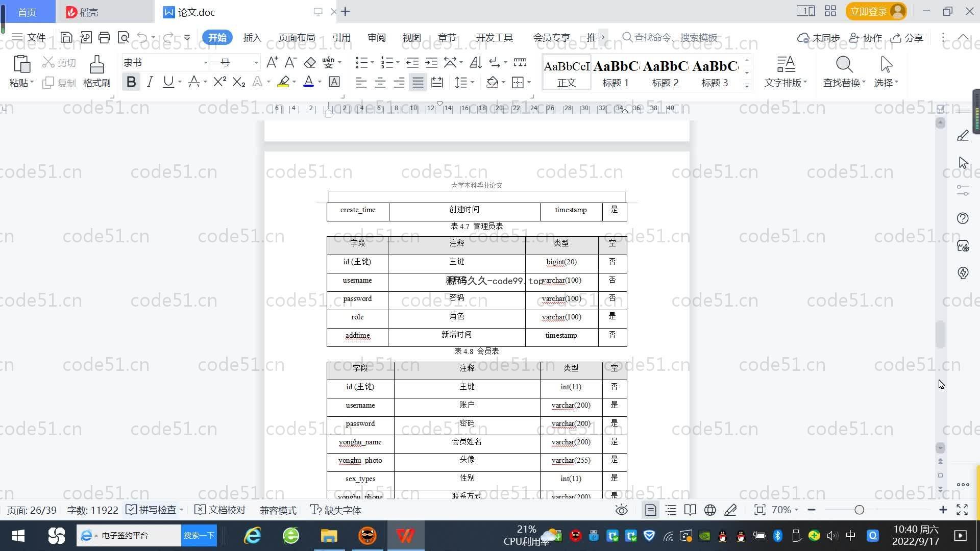The image size is (980, 551).
Task: Click the 分享 share button
Action: click(907, 38)
